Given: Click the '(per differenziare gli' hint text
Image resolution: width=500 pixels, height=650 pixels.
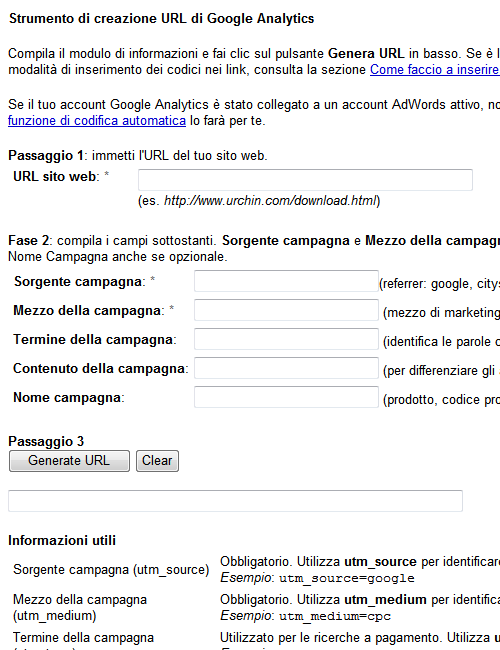Looking at the screenshot, I should point(439,371).
